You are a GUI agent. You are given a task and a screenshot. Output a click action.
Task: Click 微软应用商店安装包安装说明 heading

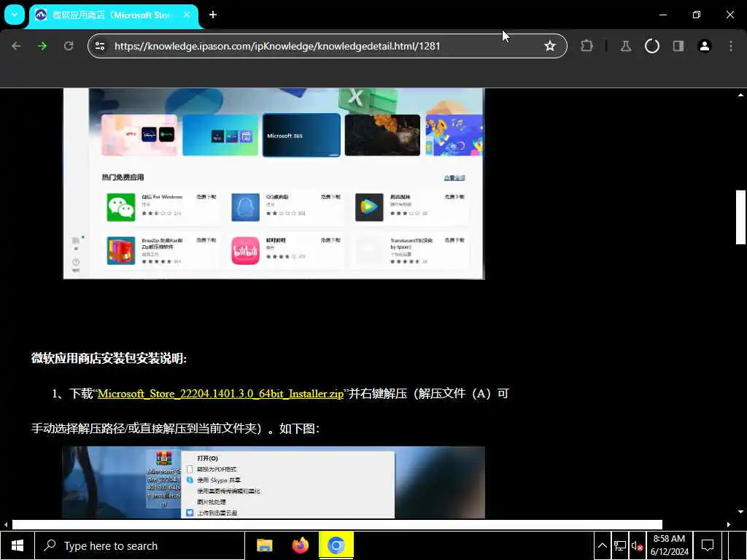tap(109, 359)
